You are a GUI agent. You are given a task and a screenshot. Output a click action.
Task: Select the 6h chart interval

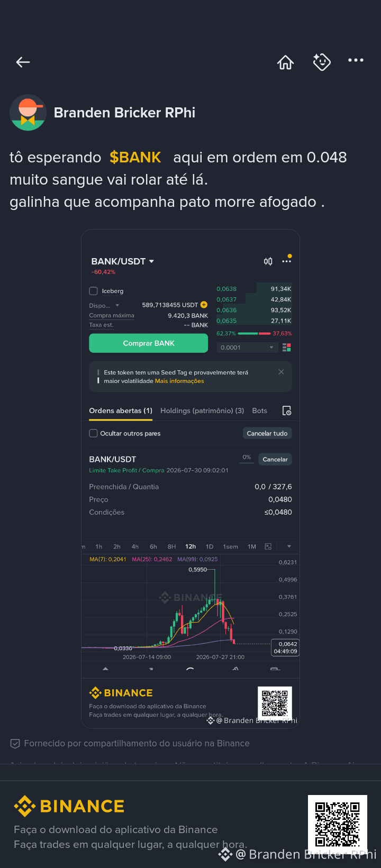[x=153, y=546]
